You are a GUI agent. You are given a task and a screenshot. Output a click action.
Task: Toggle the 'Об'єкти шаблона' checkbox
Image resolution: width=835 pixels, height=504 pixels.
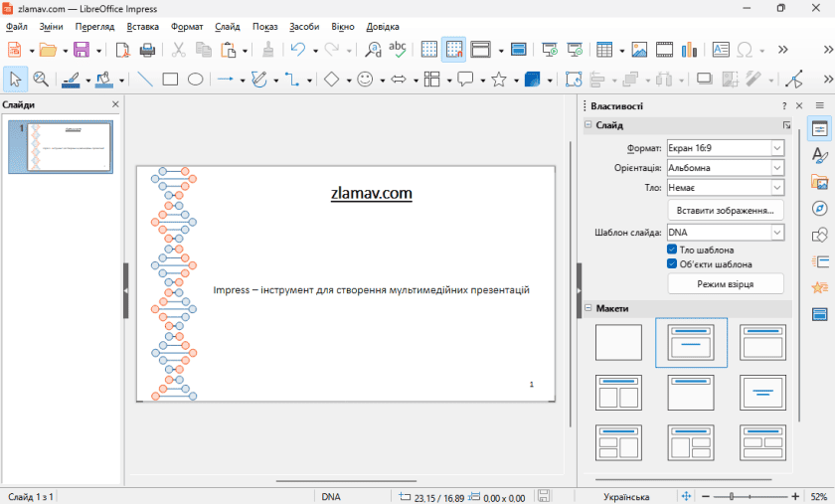coord(672,264)
